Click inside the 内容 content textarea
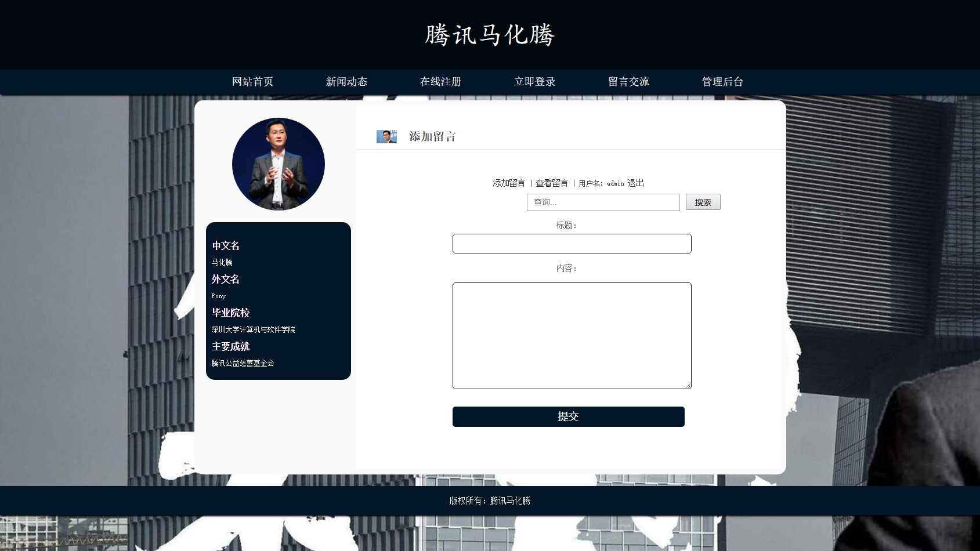This screenshot has height=551, width=980. click(572, 336)
